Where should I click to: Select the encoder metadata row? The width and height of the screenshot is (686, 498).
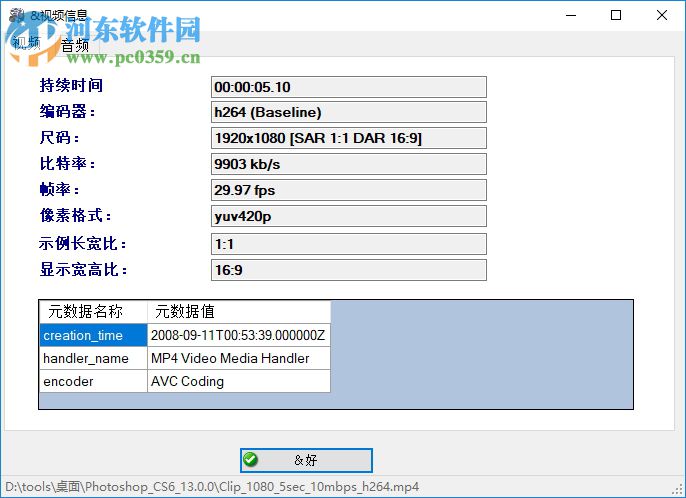click(93, 381)
